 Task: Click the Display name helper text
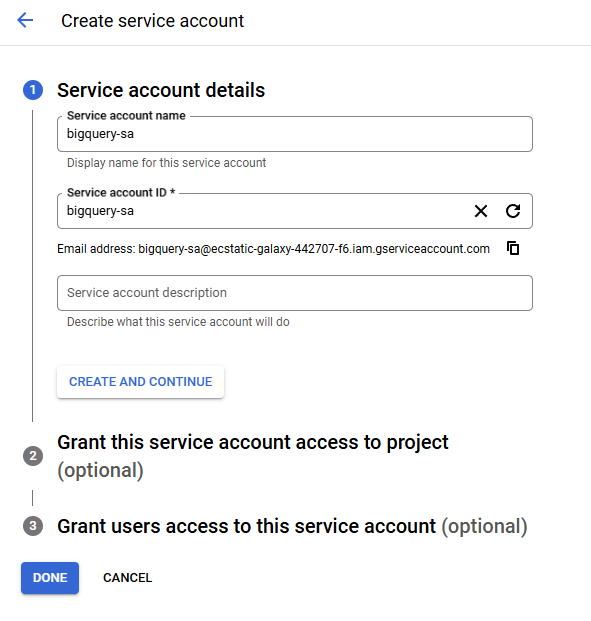pos(166,163)
